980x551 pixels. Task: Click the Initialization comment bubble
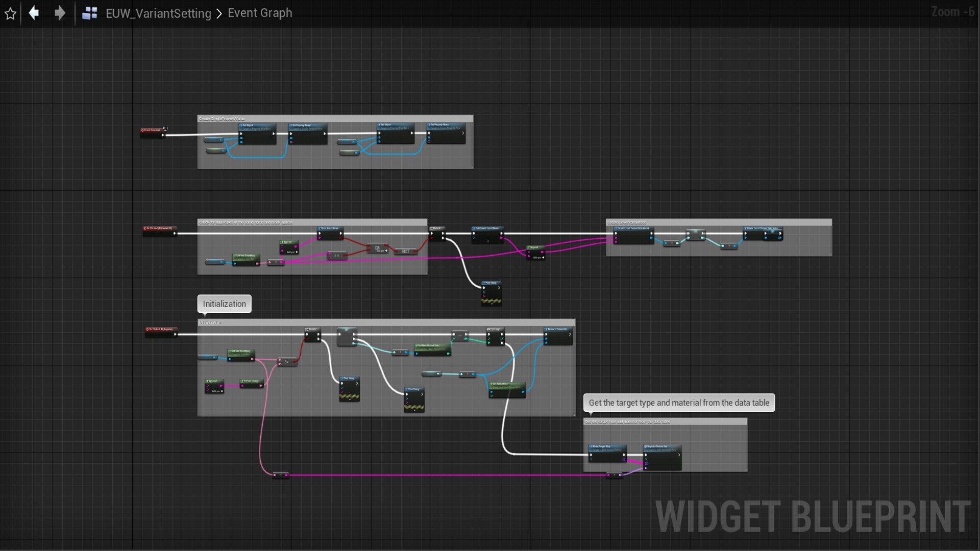point(224,304)
